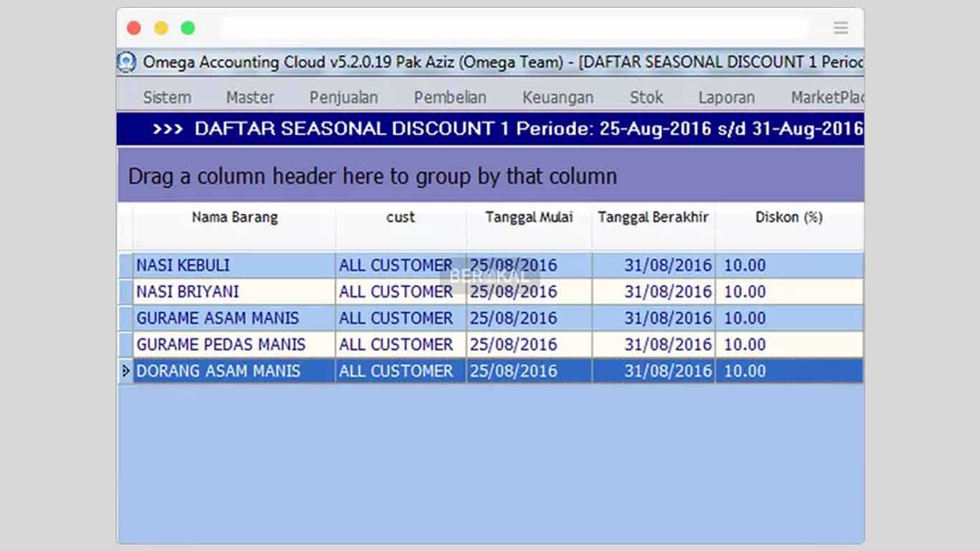Sort by the Nama Barang column header
Image resolution: width=980 pixels, height=551 pixels.
click(235, 217)
